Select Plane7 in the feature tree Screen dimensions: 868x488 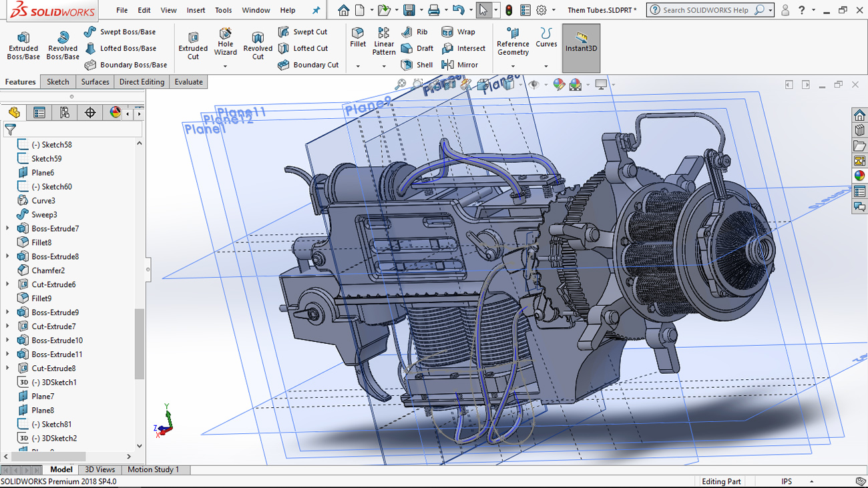coord(35,397)
